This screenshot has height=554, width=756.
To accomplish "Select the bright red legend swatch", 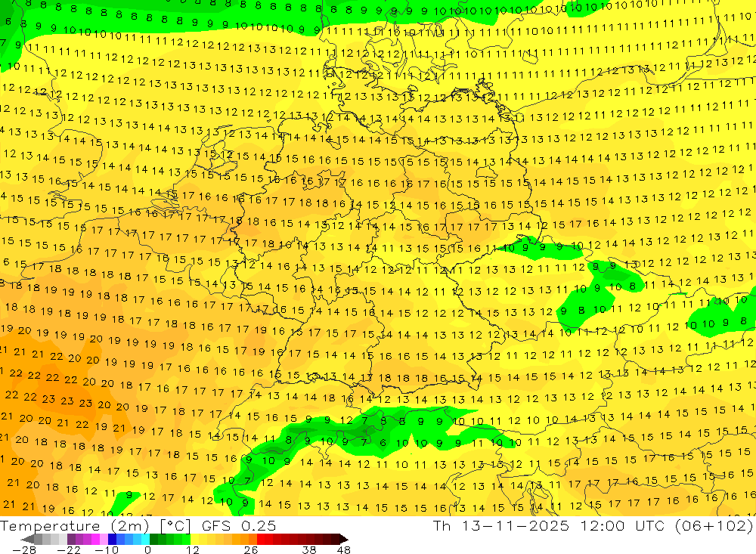I will (x=261, y=539).
